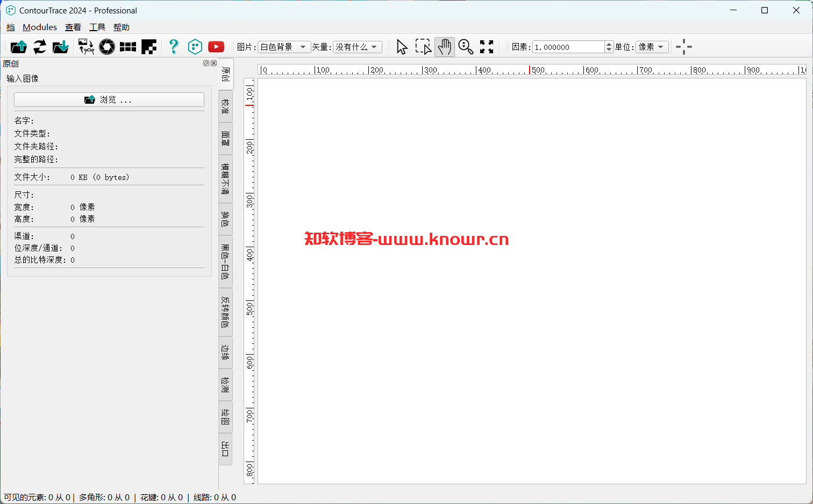The image size is (813, 504).
Task: Click the 位深度/通道: label
Action: (38, 248)
